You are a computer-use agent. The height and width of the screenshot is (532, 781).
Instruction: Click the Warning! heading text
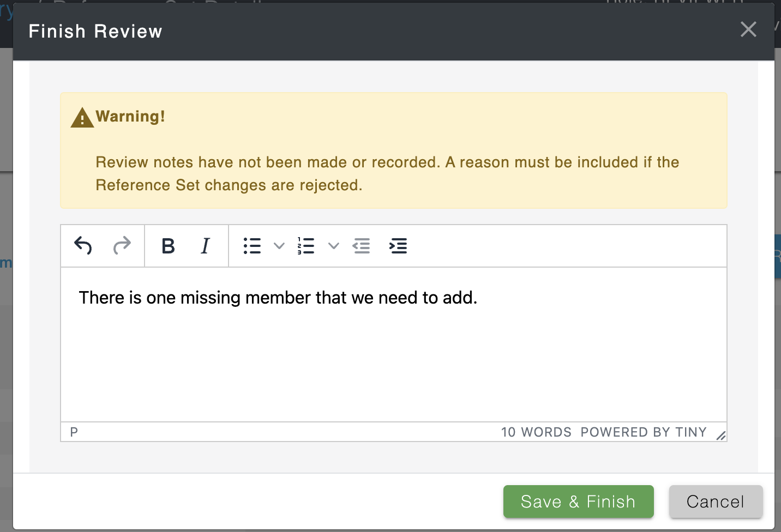(130, 116)
